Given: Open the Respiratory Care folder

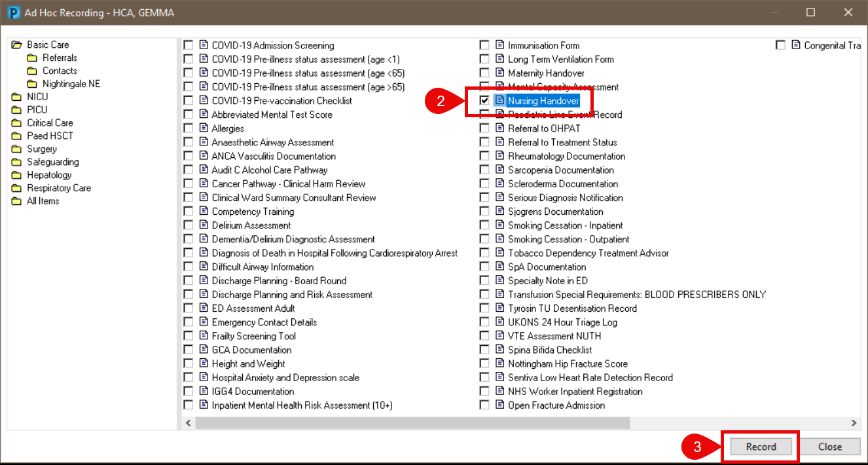Looking at the screenshot, I should (x=58, y=189).
